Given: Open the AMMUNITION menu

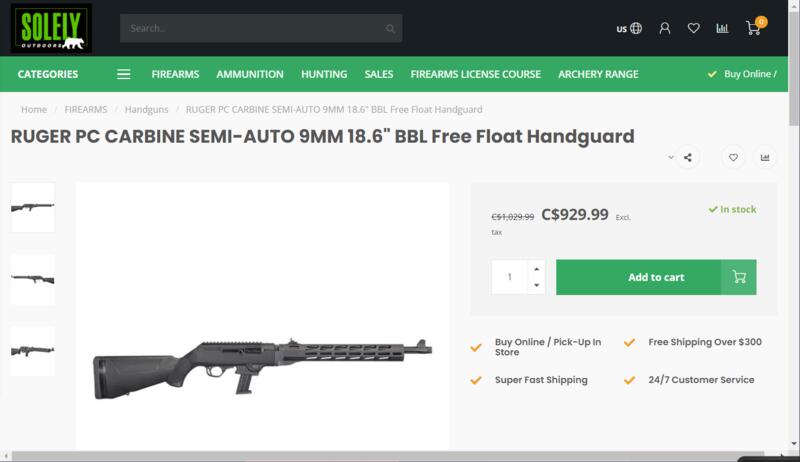Looking at the screenshot, I should [249, 74].
